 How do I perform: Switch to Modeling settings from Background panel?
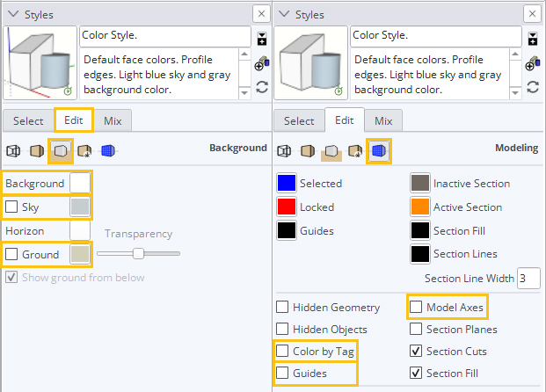(108, 149)
